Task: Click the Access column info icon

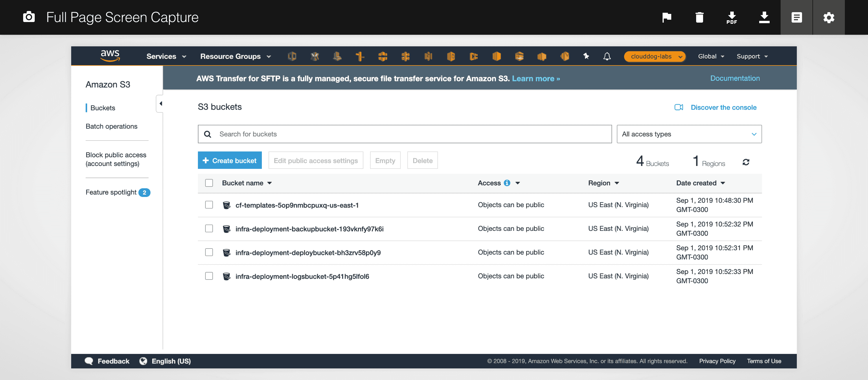Action: (x=507, y=183)
